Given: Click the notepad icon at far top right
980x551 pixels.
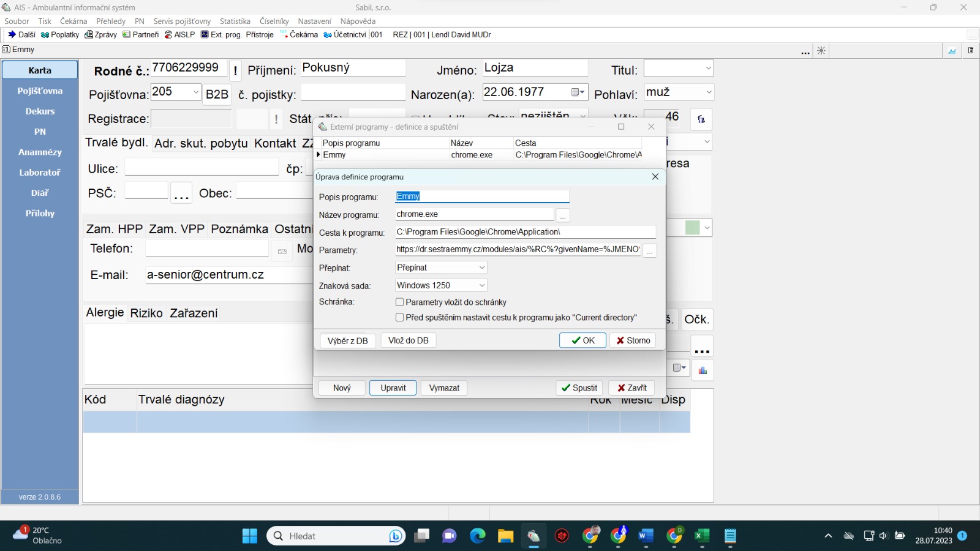Looking at the screenshot, I should (x=971, y=51).
